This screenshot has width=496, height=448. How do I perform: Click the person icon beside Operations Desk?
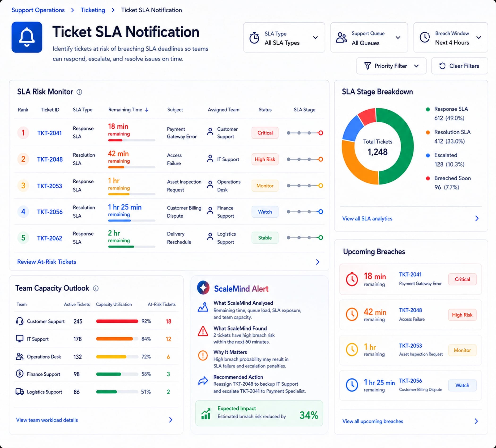210,185
